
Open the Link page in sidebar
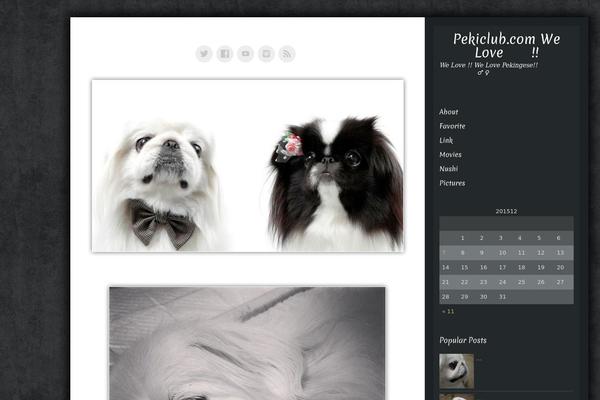(446, 140)
